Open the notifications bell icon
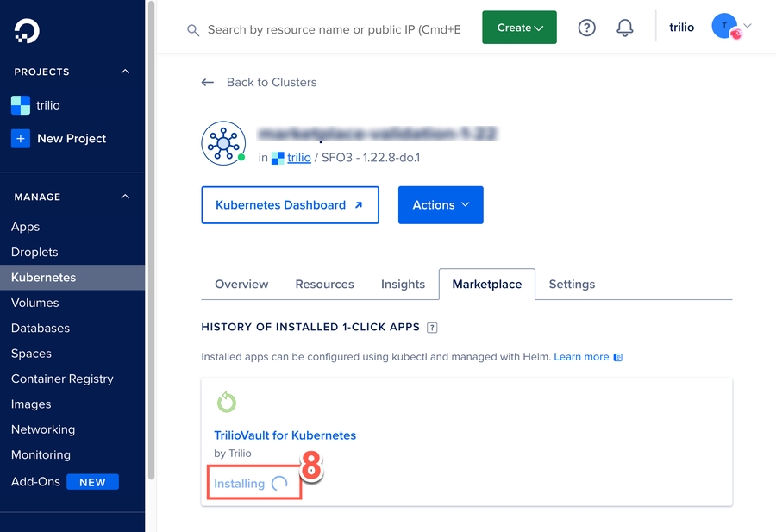This screenshot has width=776, height=532. (x=625, y=28)
